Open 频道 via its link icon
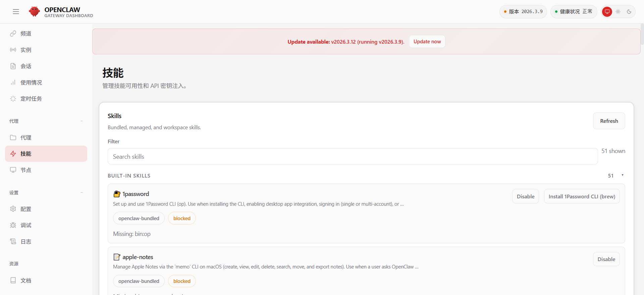 pos(13,34)
